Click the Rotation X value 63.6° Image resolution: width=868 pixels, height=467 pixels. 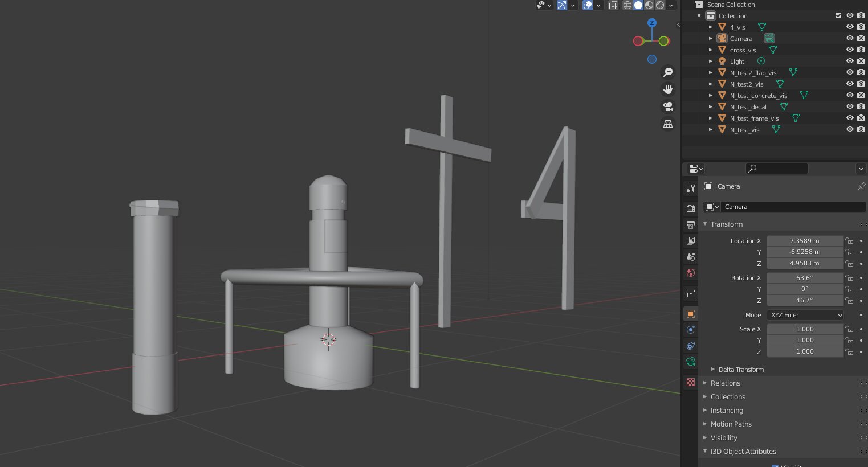pos(805,278)
